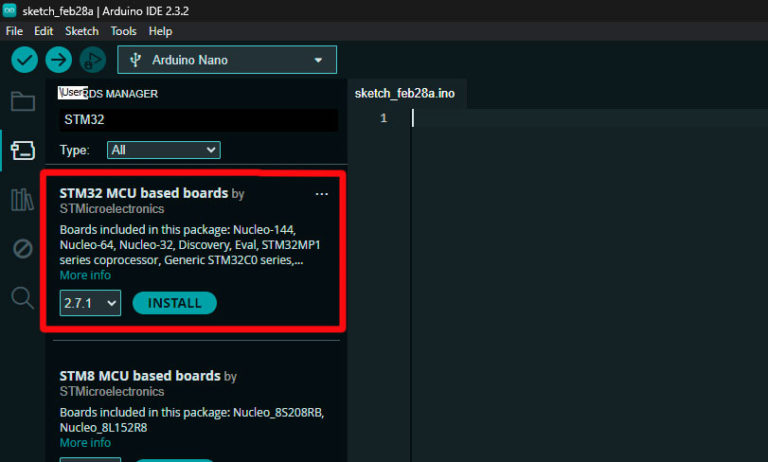Open the Sketch menu
The width and height of the screenshot is (768, 462).
pyautogui.click(x=82, y=31)
